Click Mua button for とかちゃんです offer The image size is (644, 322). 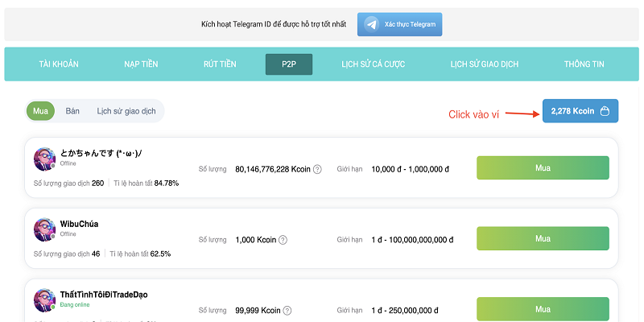(543, 167)
